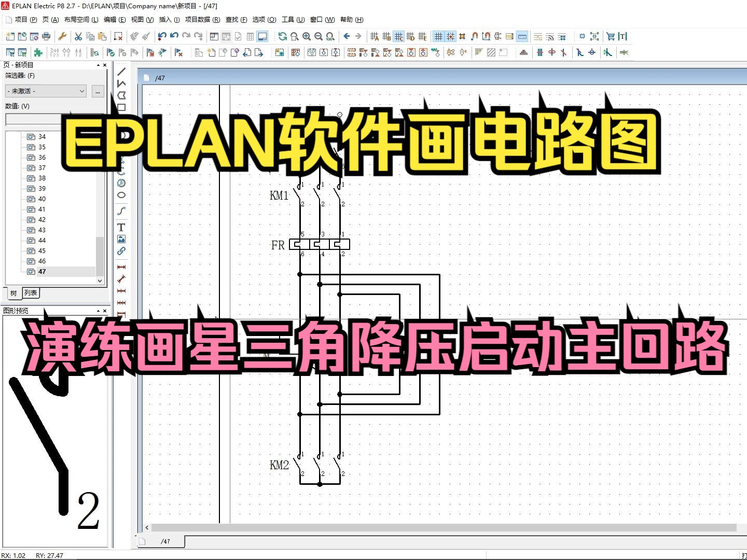Click the Zoom 100% icon
Viewport: 747px width, 560px height.
[330, 36]
